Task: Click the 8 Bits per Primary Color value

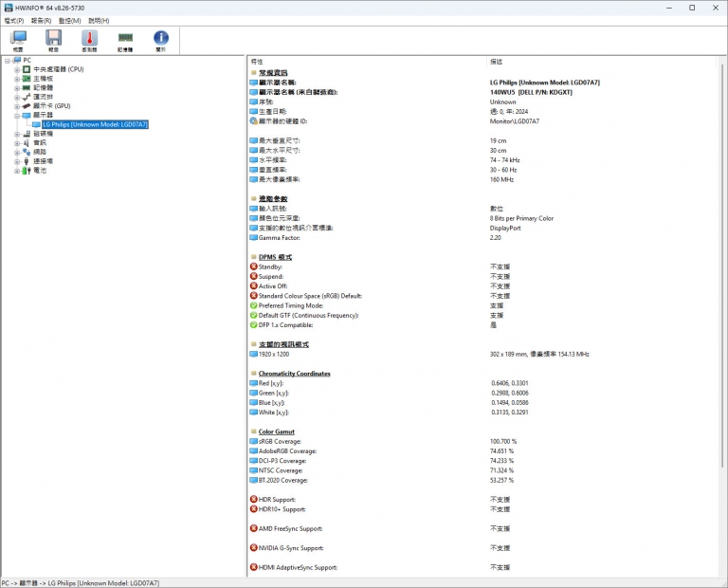Action: (x=521, y=218)
